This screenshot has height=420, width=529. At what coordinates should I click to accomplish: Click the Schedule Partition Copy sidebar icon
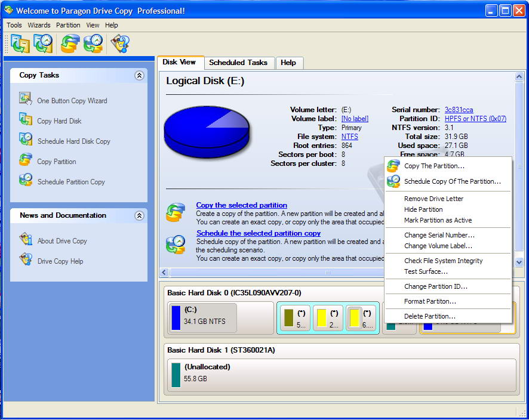tap(26, 180)
